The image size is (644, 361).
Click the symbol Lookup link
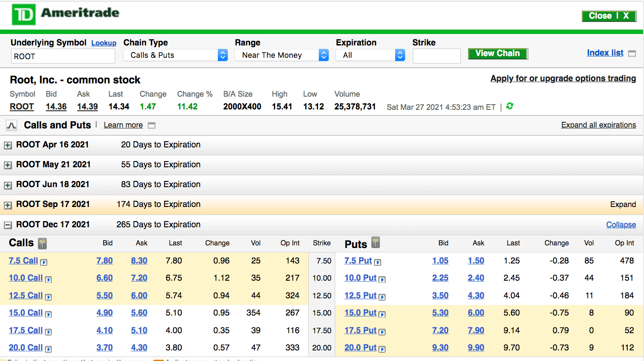coord(104,43)
